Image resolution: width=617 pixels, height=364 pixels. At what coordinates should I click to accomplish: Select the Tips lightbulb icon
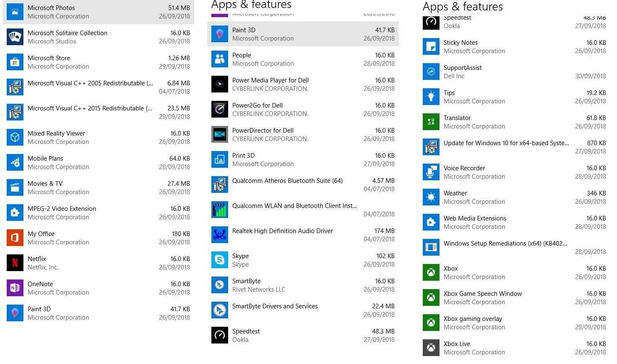pyautogui.click(x=431, y=97)
